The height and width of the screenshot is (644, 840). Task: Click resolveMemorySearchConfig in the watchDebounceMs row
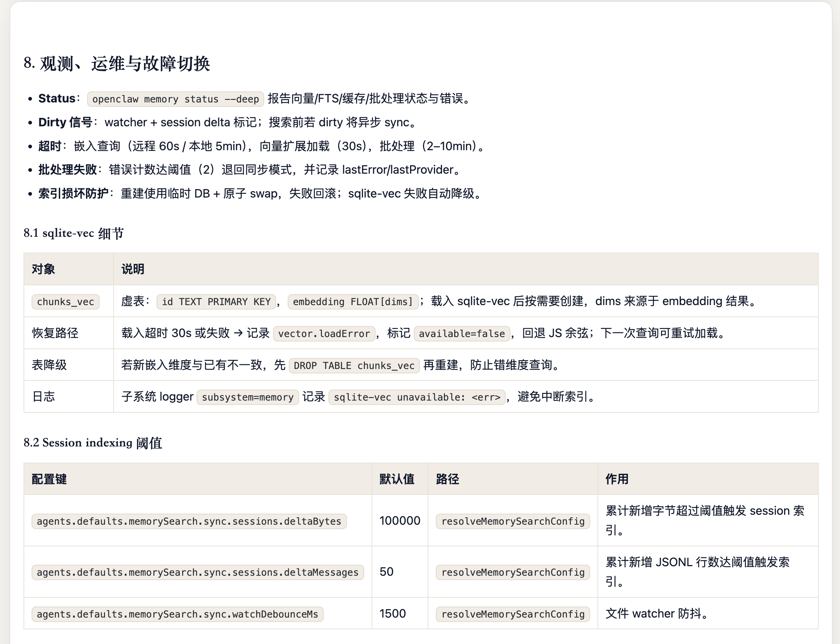(513, 614)
